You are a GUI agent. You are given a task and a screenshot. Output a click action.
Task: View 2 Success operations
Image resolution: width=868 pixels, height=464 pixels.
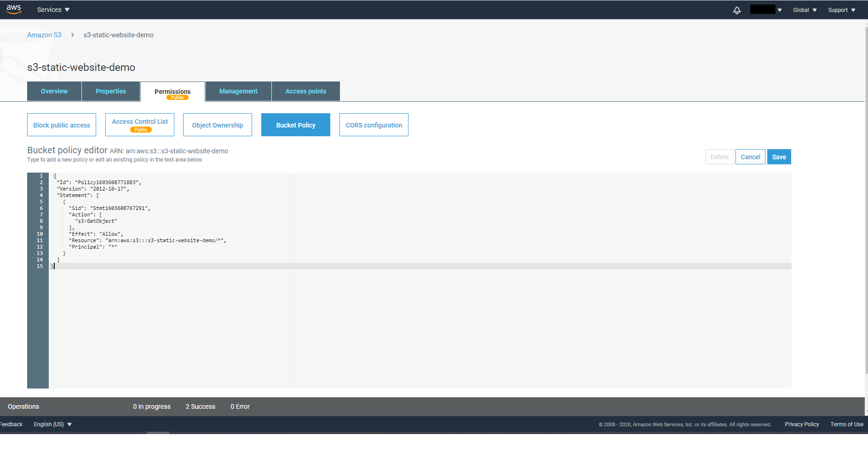[201, 406]
